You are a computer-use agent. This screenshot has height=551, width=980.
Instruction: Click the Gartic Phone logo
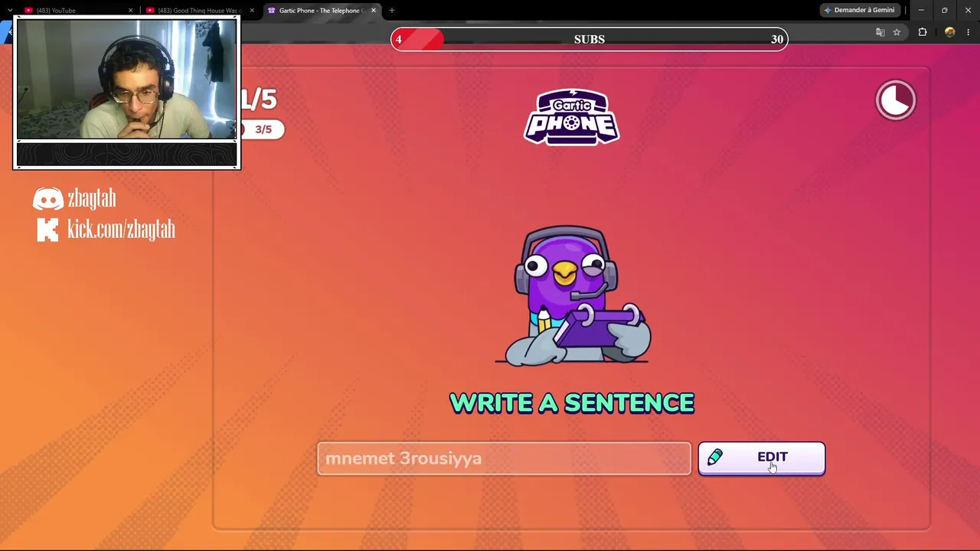point(572,116)
